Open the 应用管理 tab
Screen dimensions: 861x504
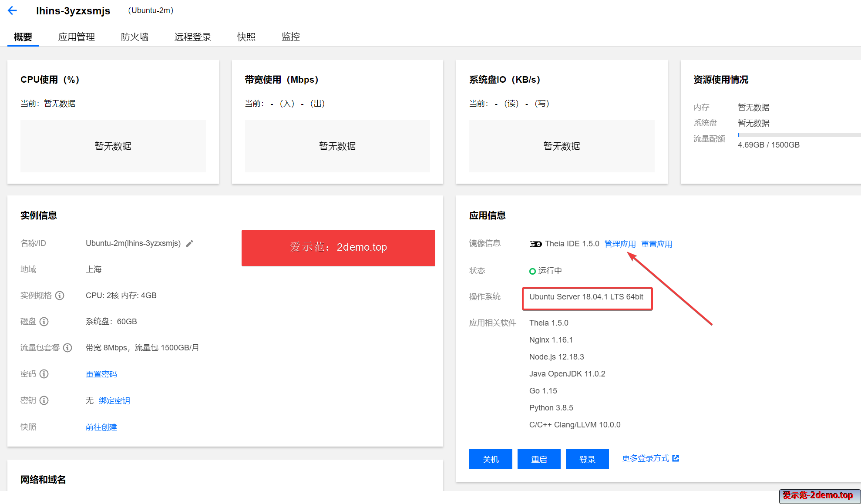pos(77,37)
